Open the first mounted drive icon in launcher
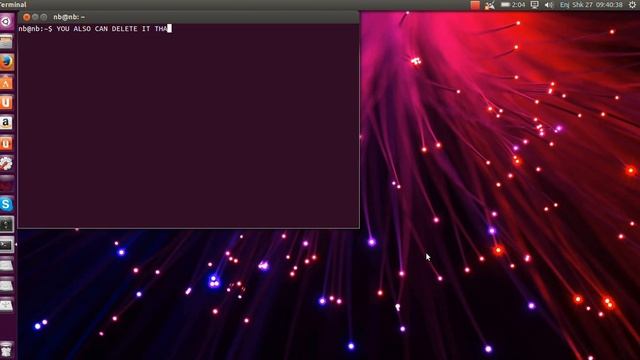The height and width of the screenshot is (360, 640). 6,265
